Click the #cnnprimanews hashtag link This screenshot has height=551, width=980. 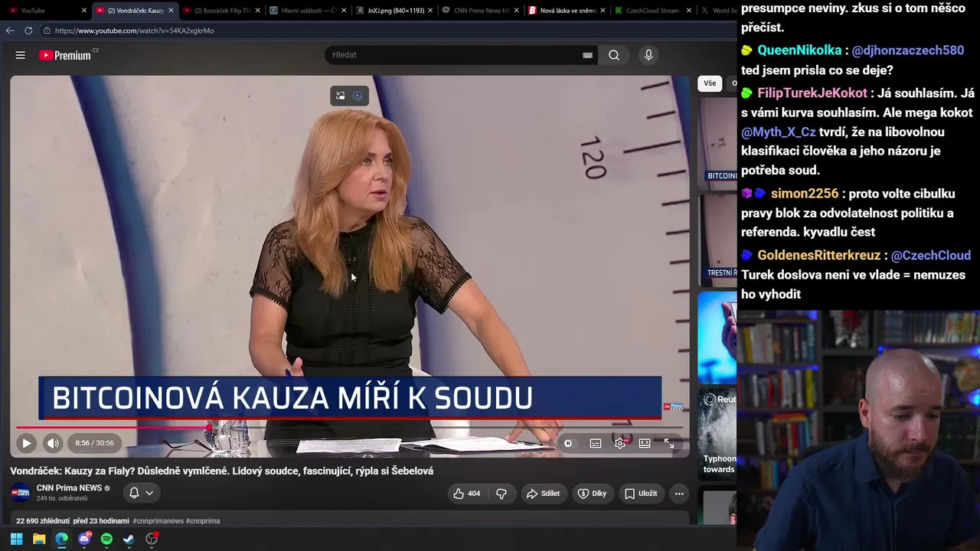click(158, 521)
